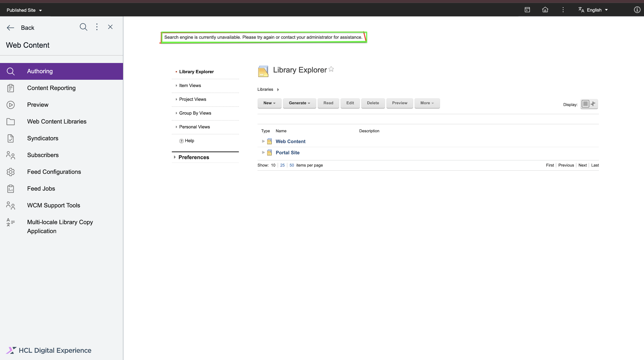Expand the Web Content library row
The width and height of the screenshot is (644, 360).
point(263,141)
